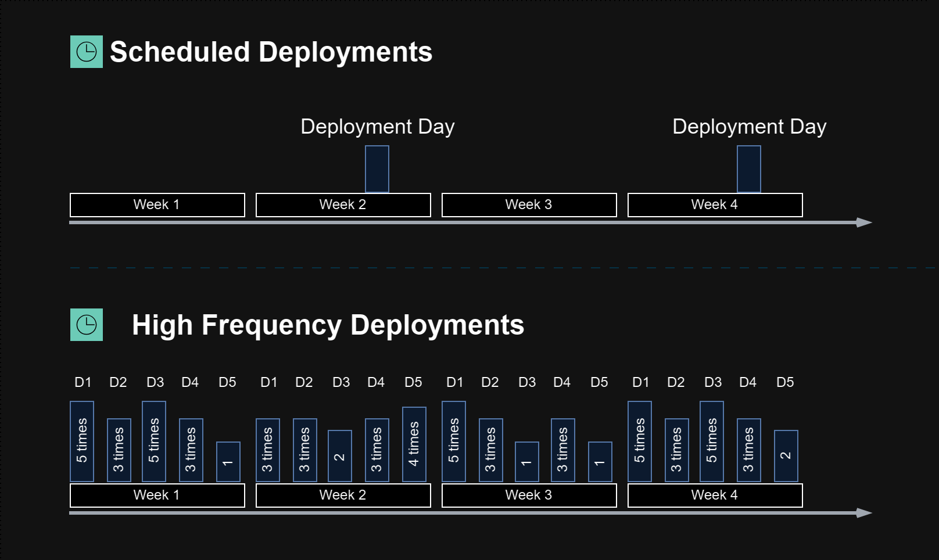Click the Week 4 box in scheduled timeline
939x560 pixels.
(715, 205)
